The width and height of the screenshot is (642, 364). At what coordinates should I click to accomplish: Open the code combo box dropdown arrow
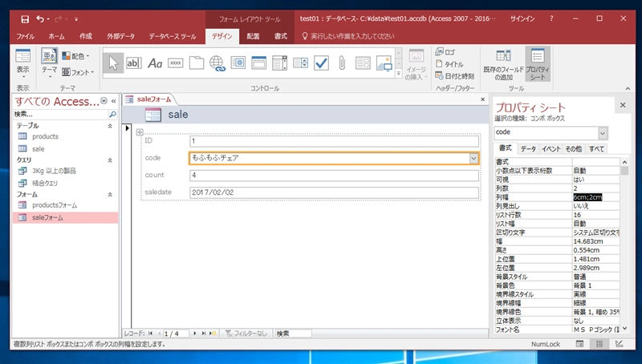click(x=473, y=158)
